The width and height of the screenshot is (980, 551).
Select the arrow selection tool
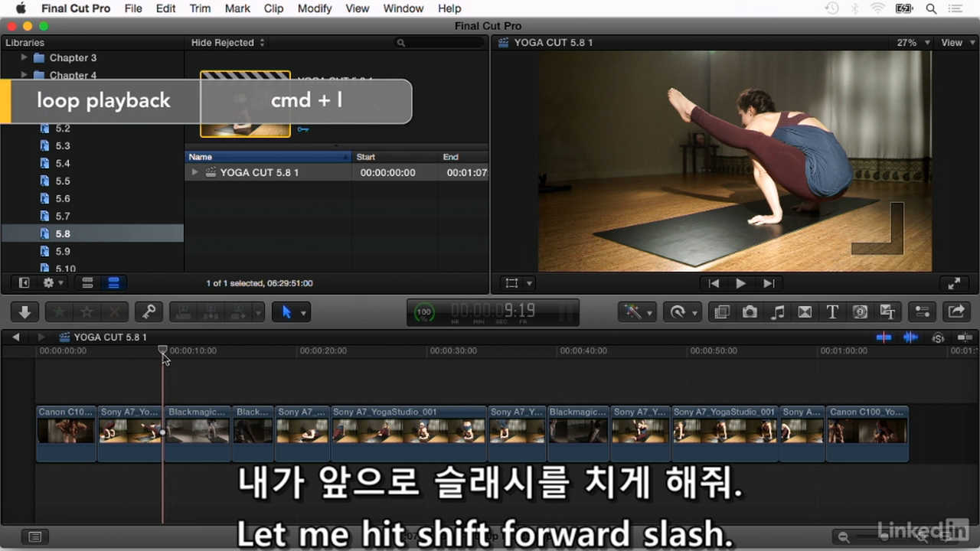(286, 311)
